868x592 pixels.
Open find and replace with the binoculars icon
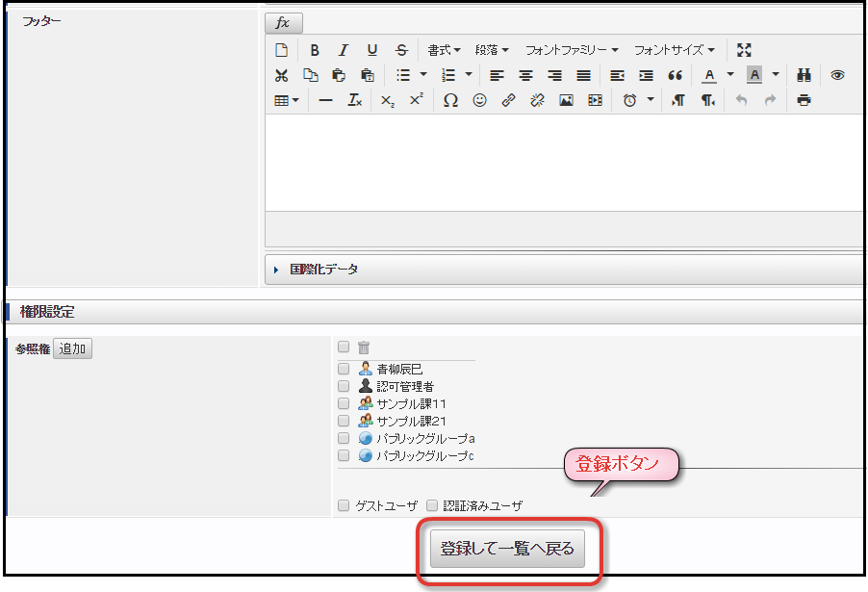(x=804, y=75)
